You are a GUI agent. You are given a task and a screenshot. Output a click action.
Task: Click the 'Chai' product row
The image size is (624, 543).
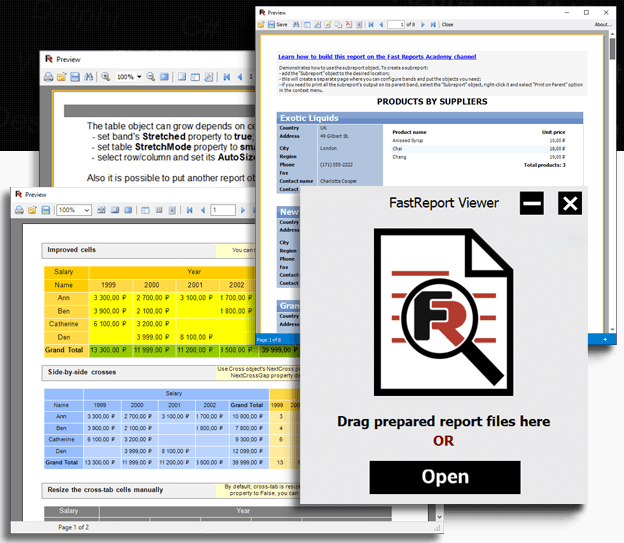click(479, 148)
